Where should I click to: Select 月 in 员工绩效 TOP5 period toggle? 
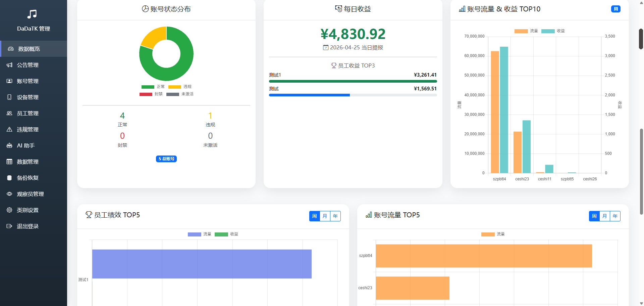pos(325,216)
